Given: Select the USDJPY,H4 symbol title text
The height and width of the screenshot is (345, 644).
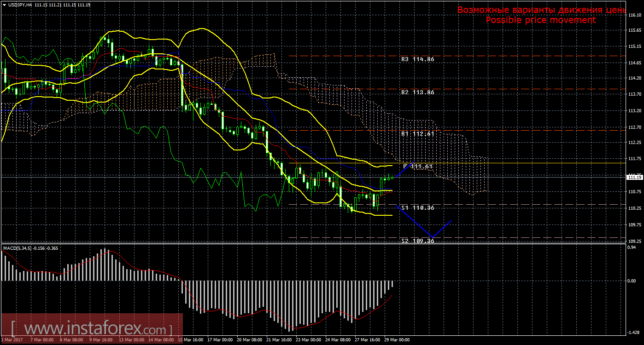Looking at the screenshot, I should click(x=20, y=4).
